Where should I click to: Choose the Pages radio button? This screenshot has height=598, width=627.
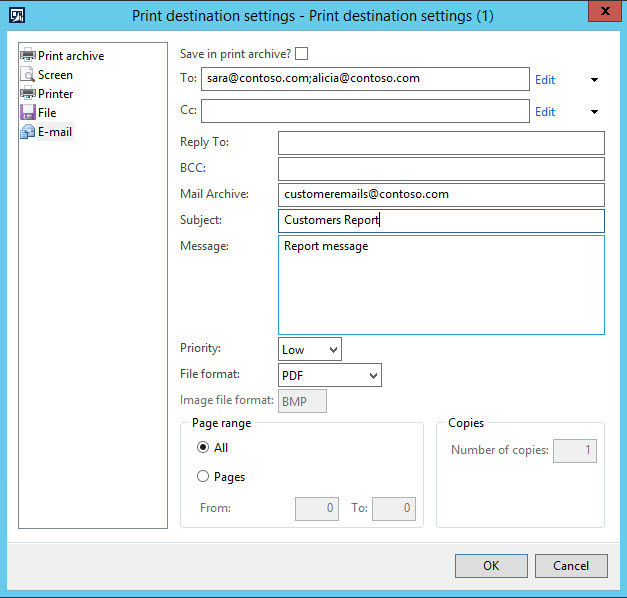[x=203, y=477]
